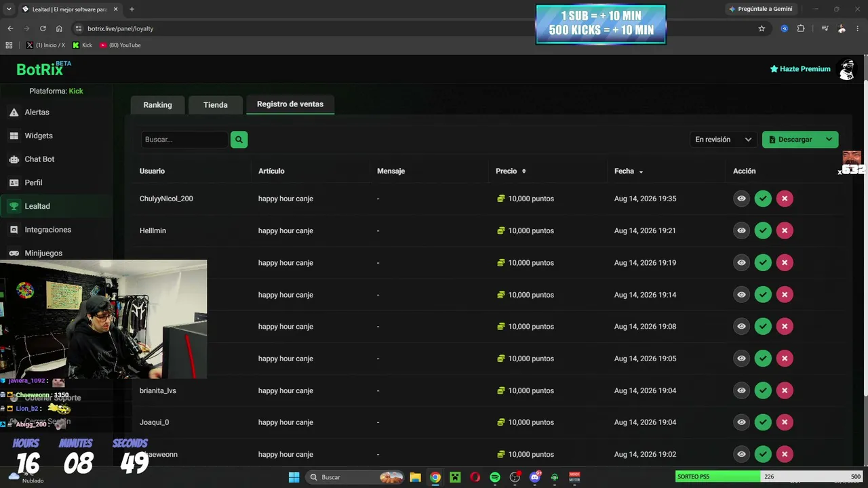Open the Kick bookmark

(83, 45)
